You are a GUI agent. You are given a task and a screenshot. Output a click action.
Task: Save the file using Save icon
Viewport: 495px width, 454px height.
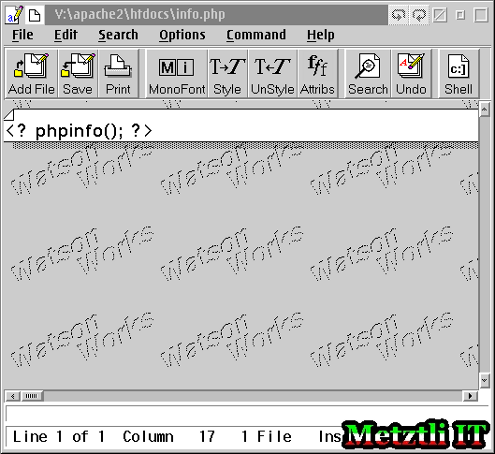78,74
